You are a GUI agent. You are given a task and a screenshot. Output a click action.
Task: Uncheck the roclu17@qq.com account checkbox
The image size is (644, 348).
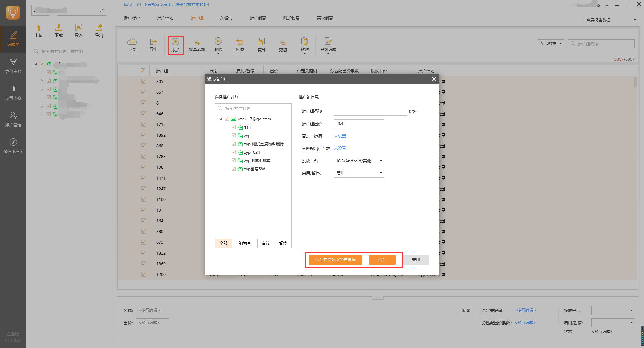(227, 119)
